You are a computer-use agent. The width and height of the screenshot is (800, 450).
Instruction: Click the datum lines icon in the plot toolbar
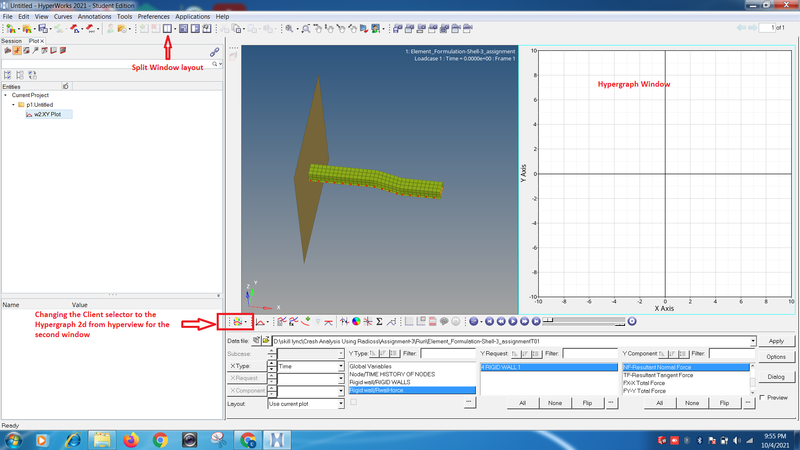(329, 321)
